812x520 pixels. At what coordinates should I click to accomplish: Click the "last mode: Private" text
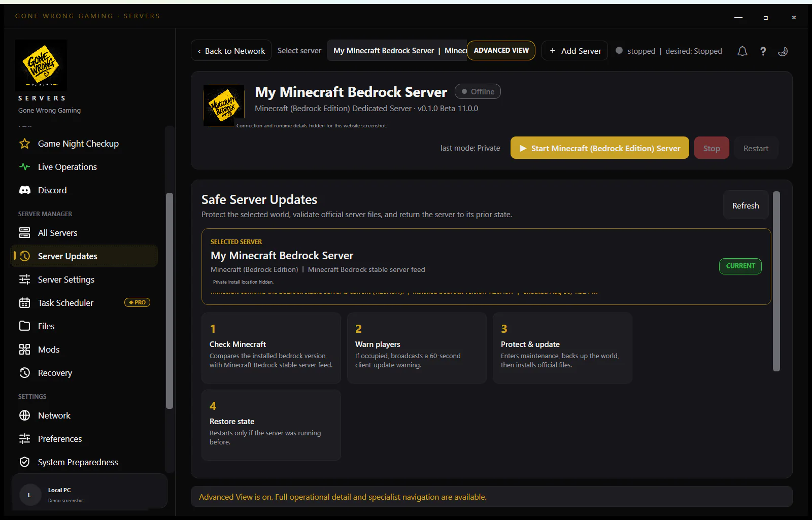(x=470, y=148)
